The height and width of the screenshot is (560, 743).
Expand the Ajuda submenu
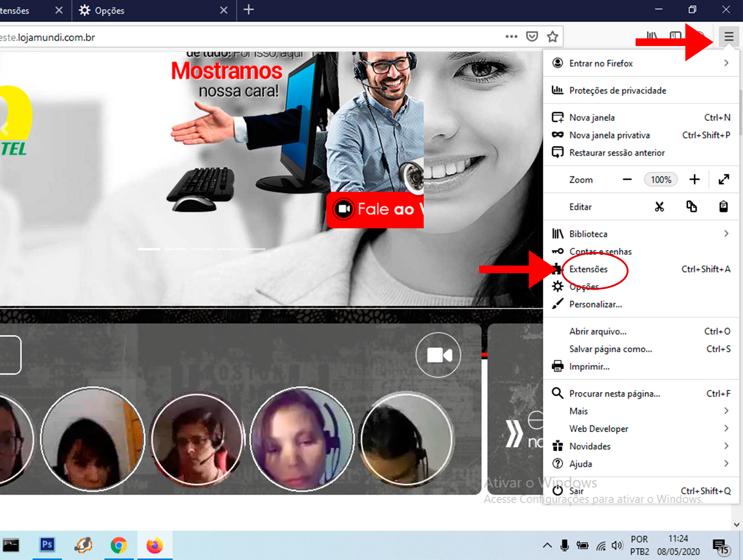coord(640,464)
